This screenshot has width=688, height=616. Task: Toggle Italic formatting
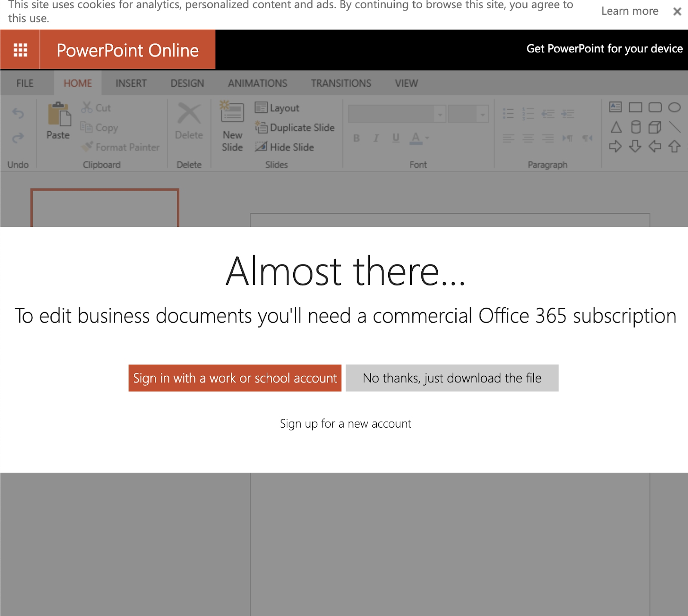point(376,138)
